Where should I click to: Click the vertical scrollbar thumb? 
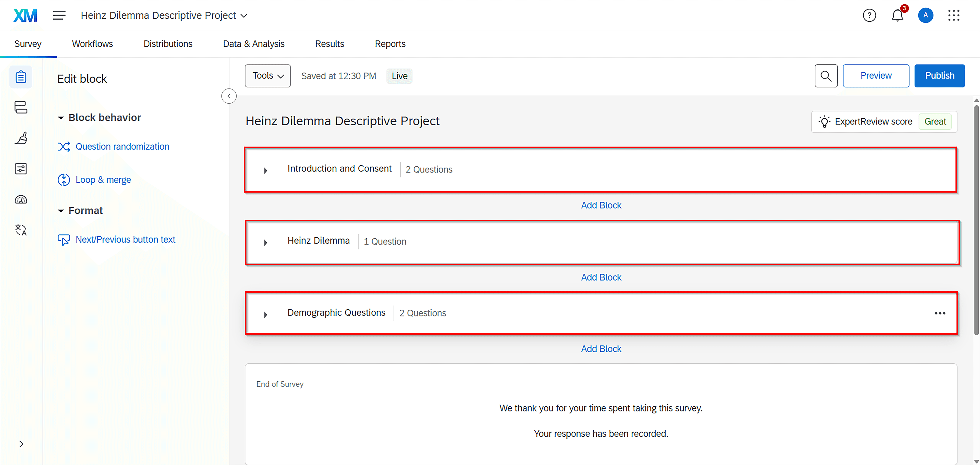(x=977, y=221)
